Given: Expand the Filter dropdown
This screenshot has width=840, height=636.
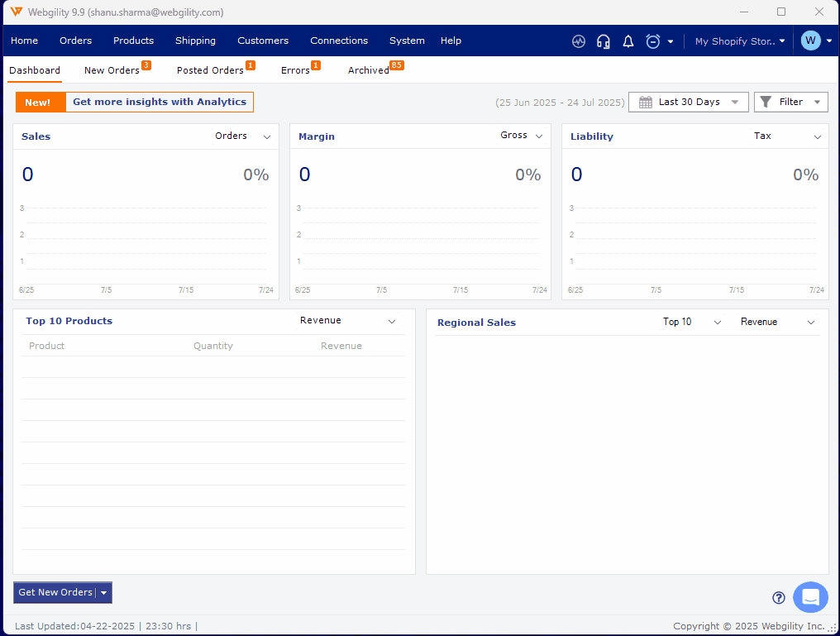Looking at the screenshot, I should (790, 102).
